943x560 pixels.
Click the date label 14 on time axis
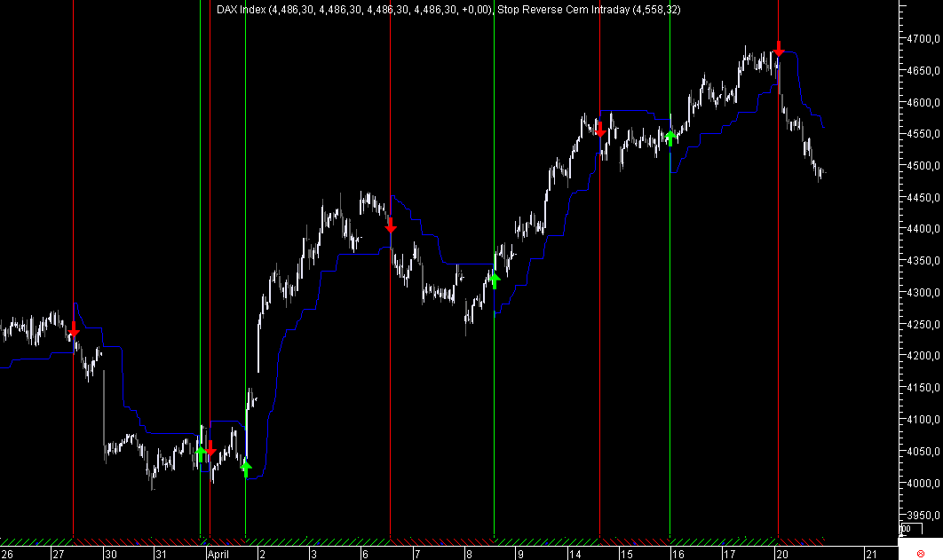click(x=575, y=554)
